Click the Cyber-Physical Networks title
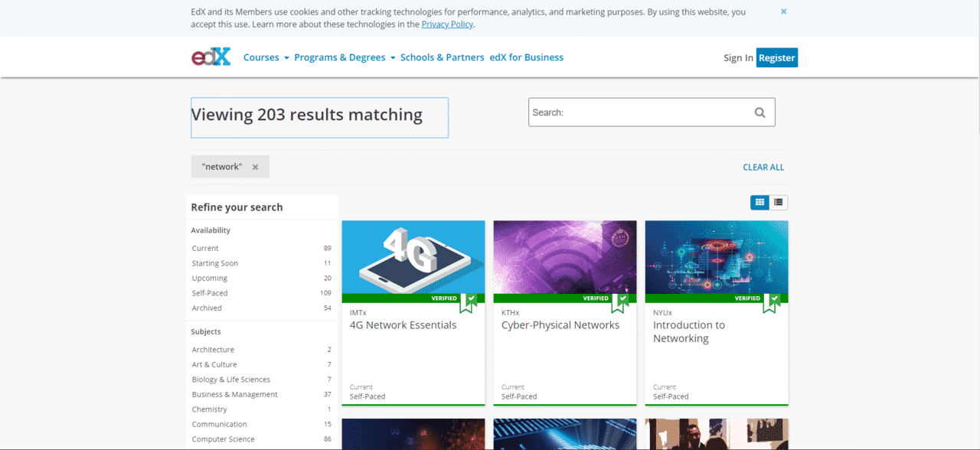 pos(560,325)
